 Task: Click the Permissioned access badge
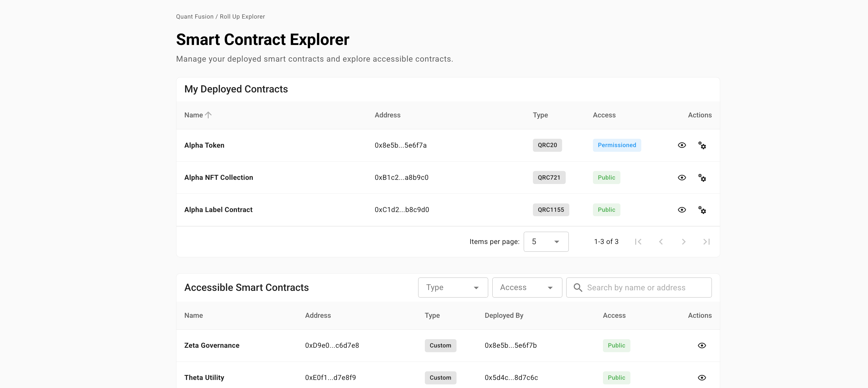click(x=617, y=145)
